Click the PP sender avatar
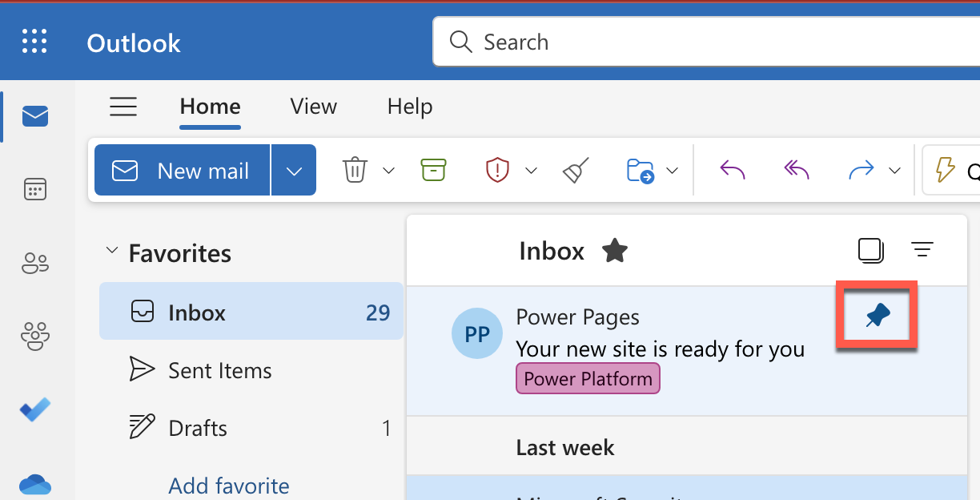 477,333
